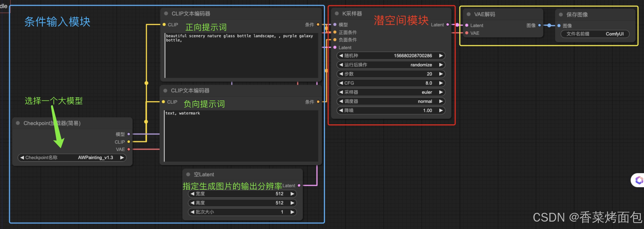644x229 pixels.
Task: Click 条件 output port on negative encoder
Action: click(318, 102)
